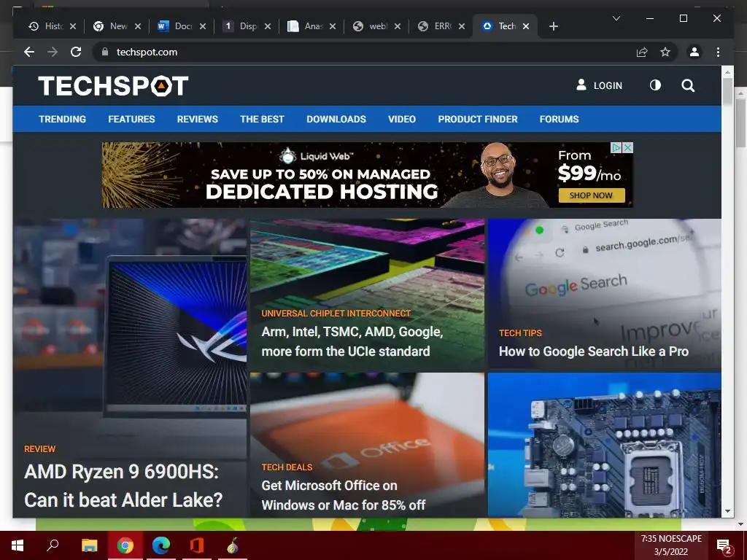Viewport: 747px width, 560px height.
Task: Open the PRODUCT FINDER menu
Action: point(477,119)
